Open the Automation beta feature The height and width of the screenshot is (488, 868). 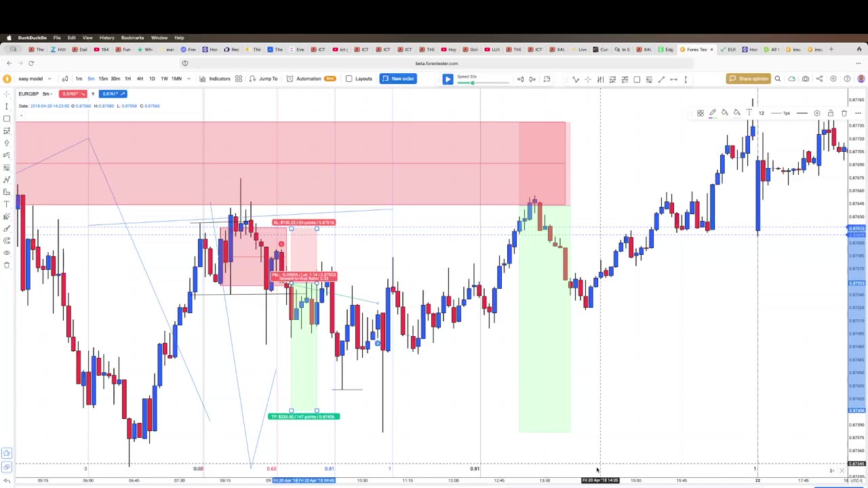point(311,79)
